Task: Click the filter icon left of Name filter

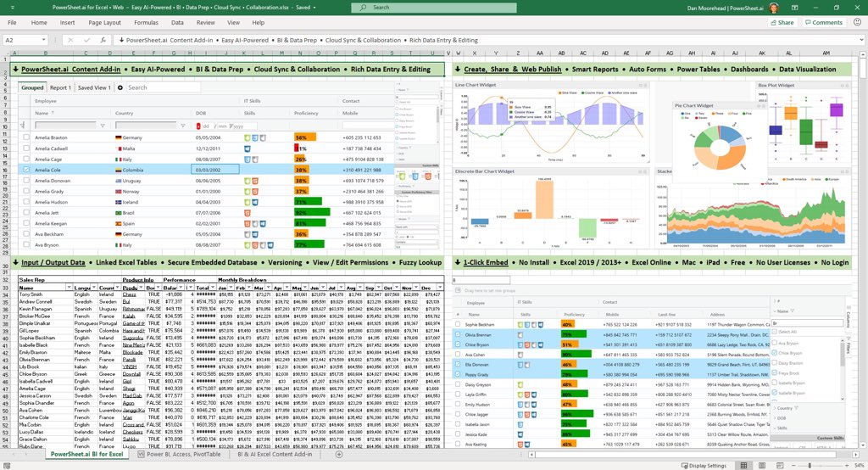Action: [x=23, y=126]
